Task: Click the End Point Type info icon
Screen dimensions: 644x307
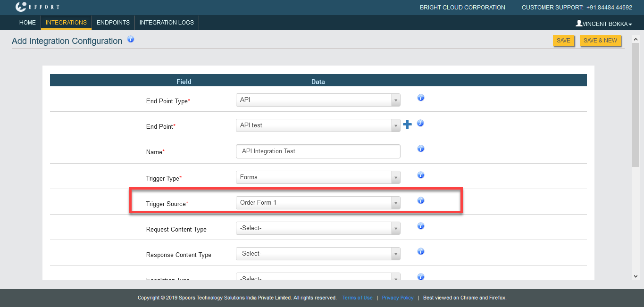Action: 421,98
